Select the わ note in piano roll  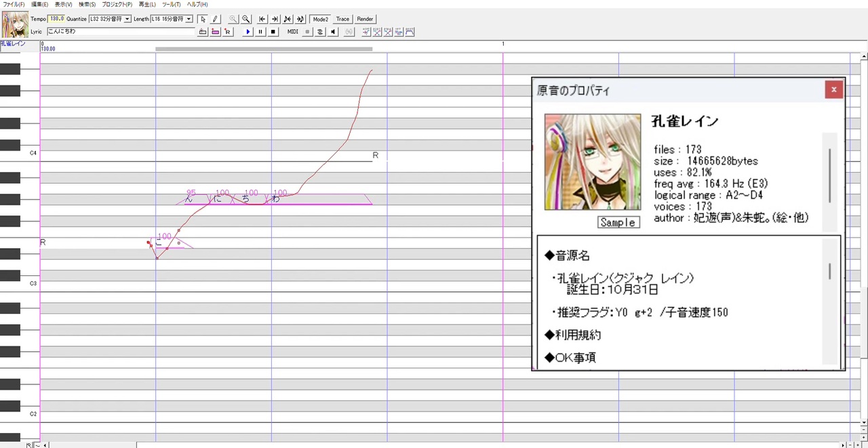[319, 199]
